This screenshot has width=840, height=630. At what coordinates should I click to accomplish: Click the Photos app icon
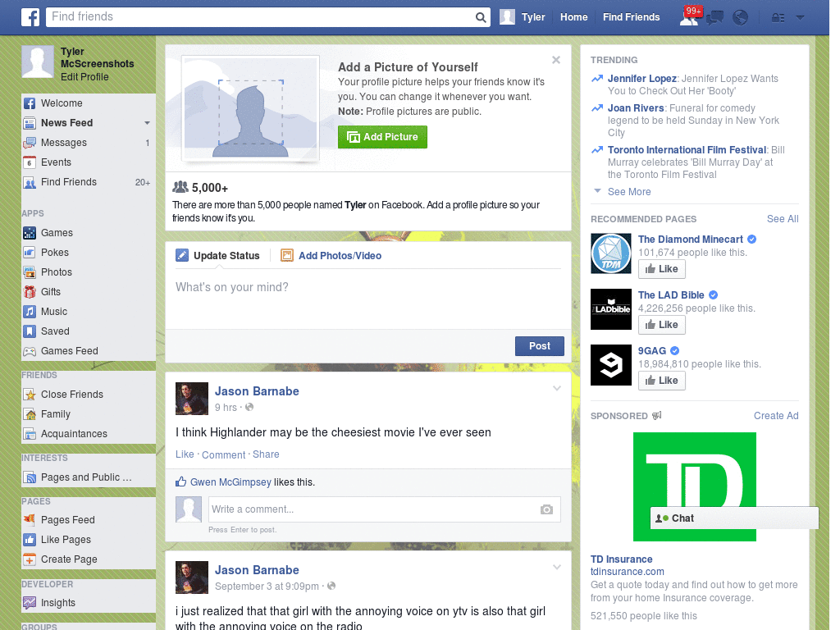pos(30,272)
